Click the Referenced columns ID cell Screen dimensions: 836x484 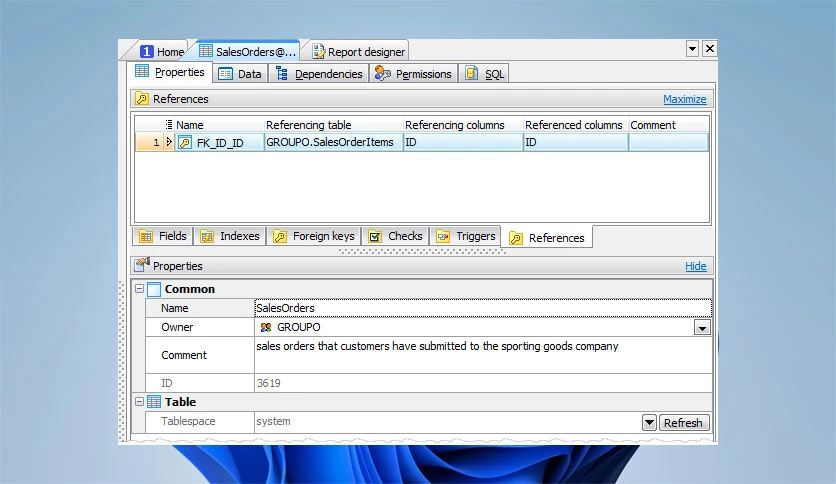point(575,142)
